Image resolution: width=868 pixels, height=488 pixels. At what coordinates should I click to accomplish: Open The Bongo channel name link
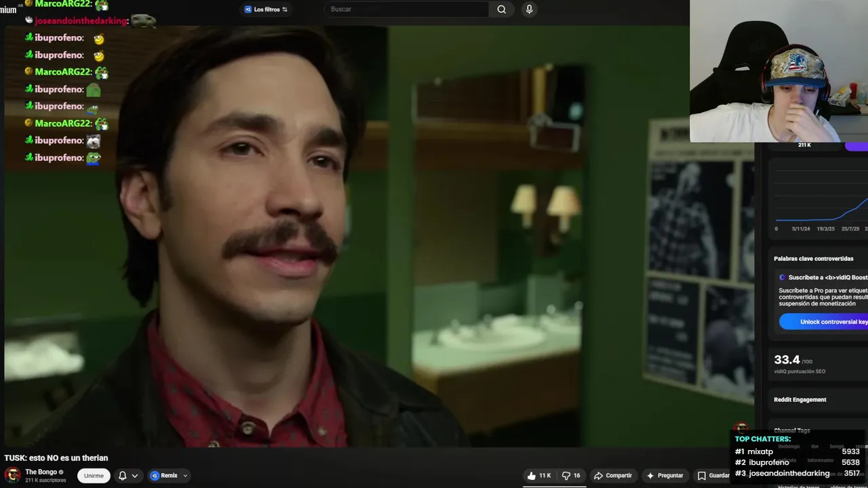(41, 472)
